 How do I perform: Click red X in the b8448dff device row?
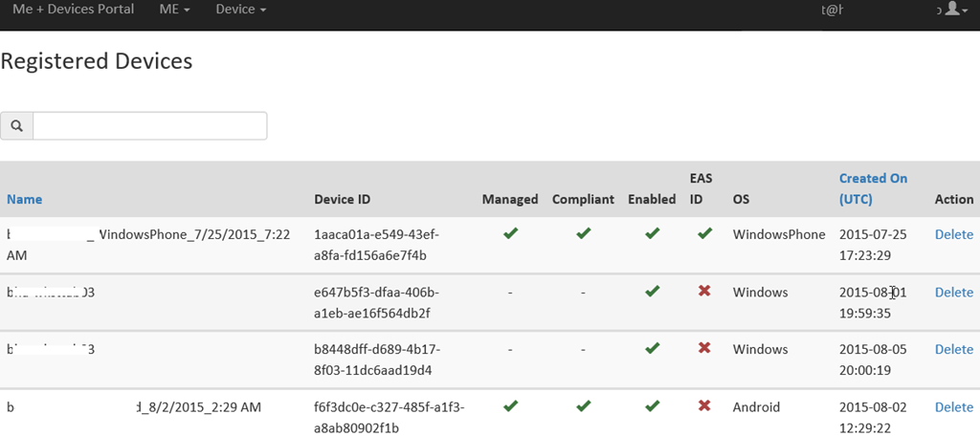pyautogui.click(x=704, y=348)
